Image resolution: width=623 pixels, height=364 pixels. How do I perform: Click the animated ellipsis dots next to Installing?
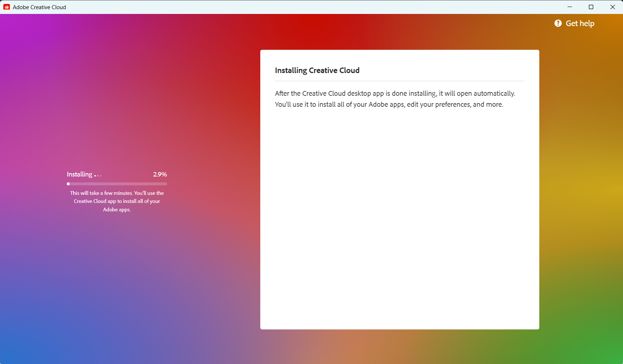tap(98, 175)
